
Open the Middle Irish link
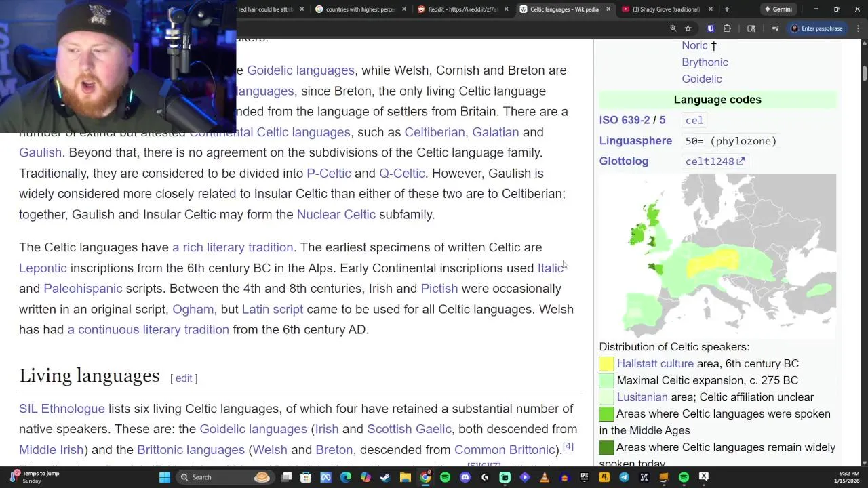point(51,450)
